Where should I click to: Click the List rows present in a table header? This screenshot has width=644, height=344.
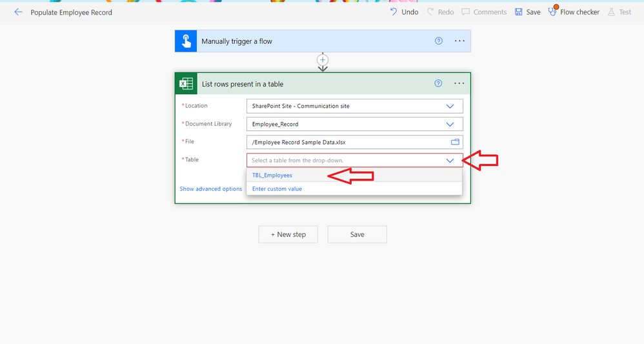tap(323, 83)
